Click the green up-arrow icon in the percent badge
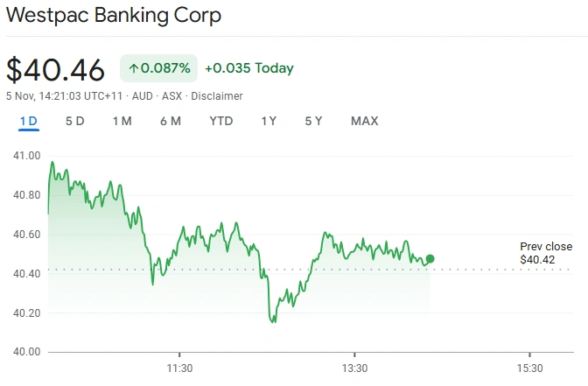The width and height of the screenshot is (588, 386). (134, 68)
